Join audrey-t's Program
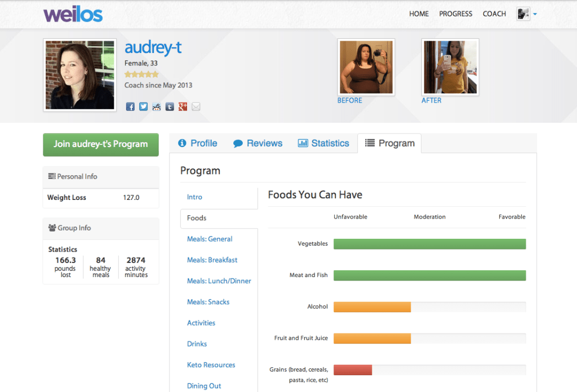The height and width of the screenshot is (392, 577). pyautogui.click(x=101, y=145)
